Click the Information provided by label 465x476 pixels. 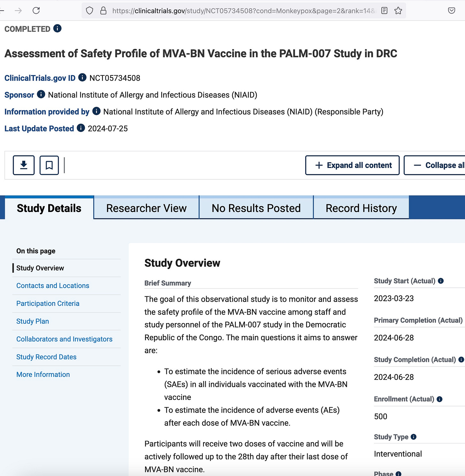[x=47, y=112]
